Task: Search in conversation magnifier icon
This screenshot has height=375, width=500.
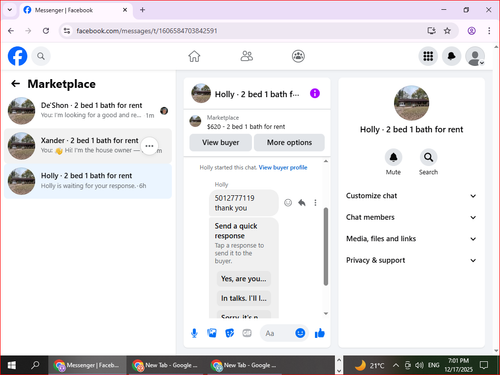Action: pyautogui.click(x=428, y=157)
